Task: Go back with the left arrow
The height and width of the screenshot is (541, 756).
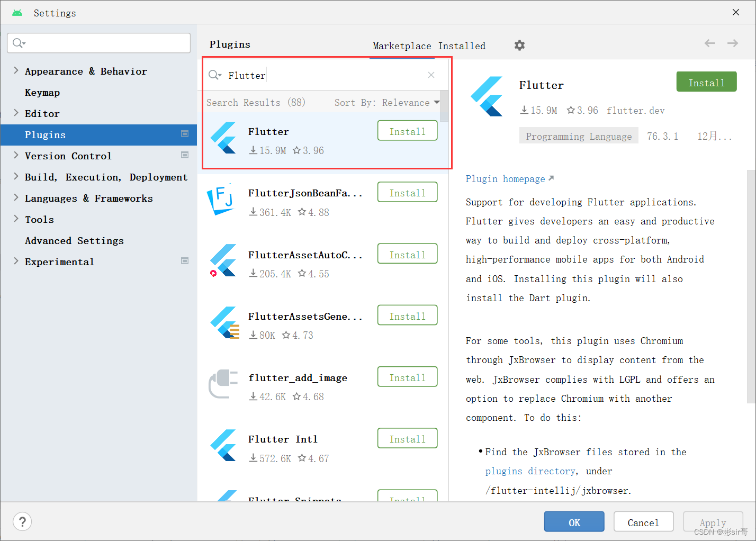Action: coord(710,43)
